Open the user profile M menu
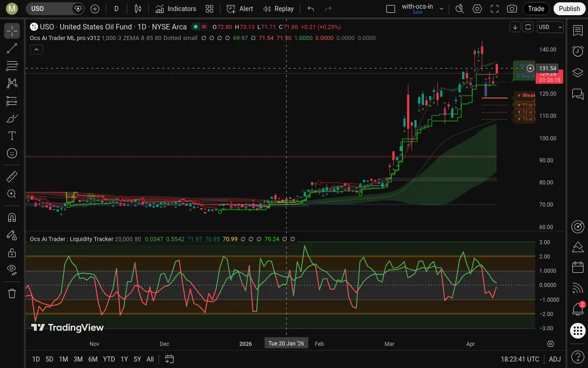The height and width of the screenshot is (368, 588). 12,9
